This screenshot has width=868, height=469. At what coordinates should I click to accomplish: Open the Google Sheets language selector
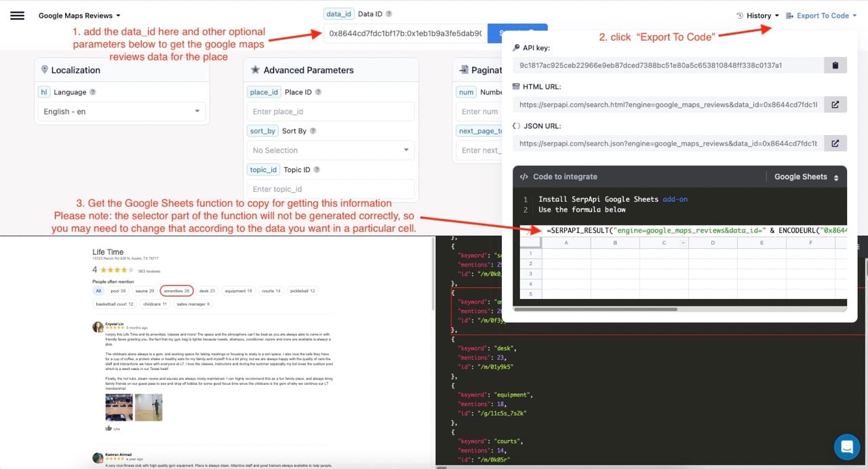(806, 177)
